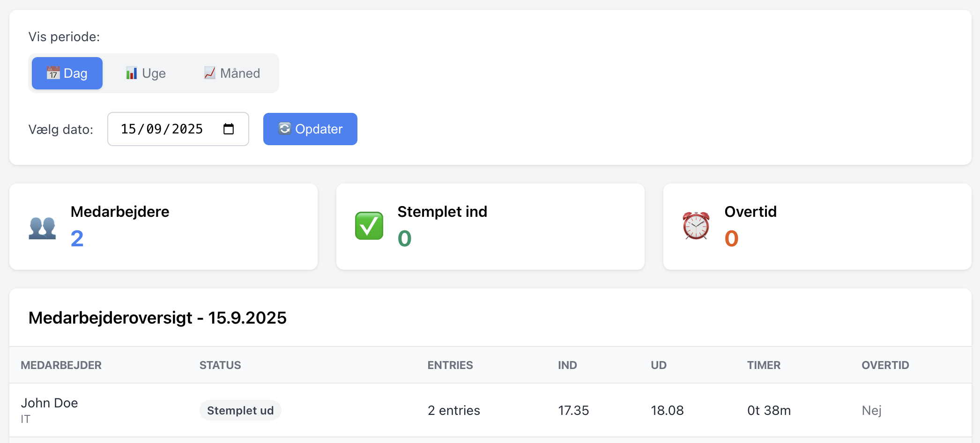Select the MEDARBEJDER column header

61,365
